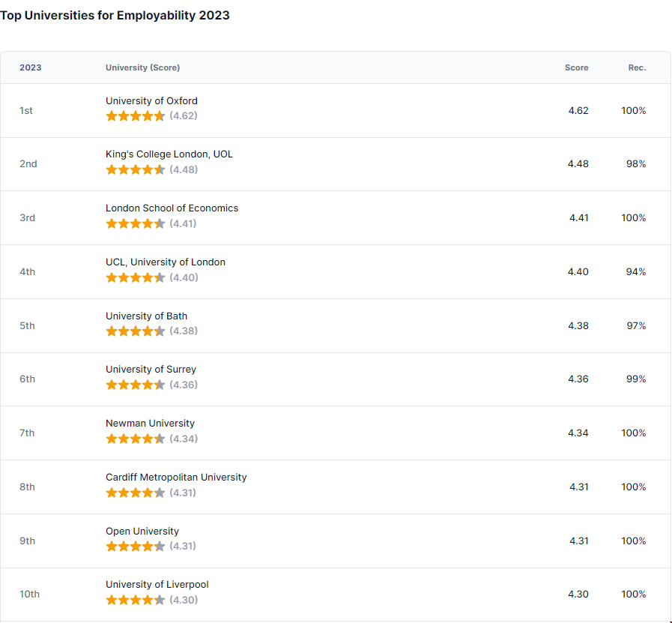Click the UCL star rating icons
672x623 pixels.
pyautogui.click(x=136, y=278)
